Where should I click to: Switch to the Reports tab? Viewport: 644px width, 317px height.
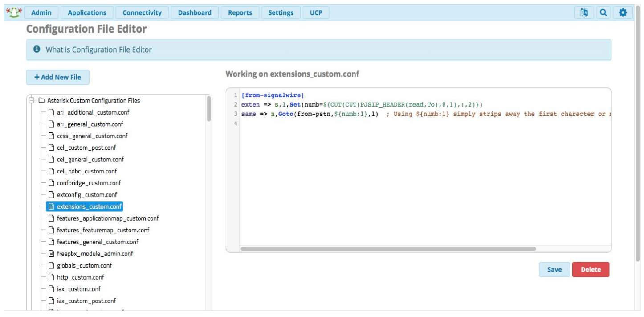coord(240,12)
